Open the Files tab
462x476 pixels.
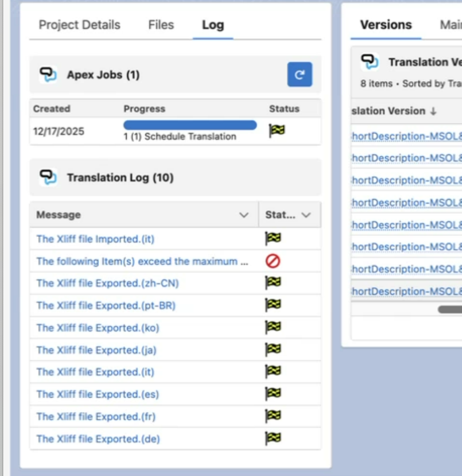coord(161,25)
